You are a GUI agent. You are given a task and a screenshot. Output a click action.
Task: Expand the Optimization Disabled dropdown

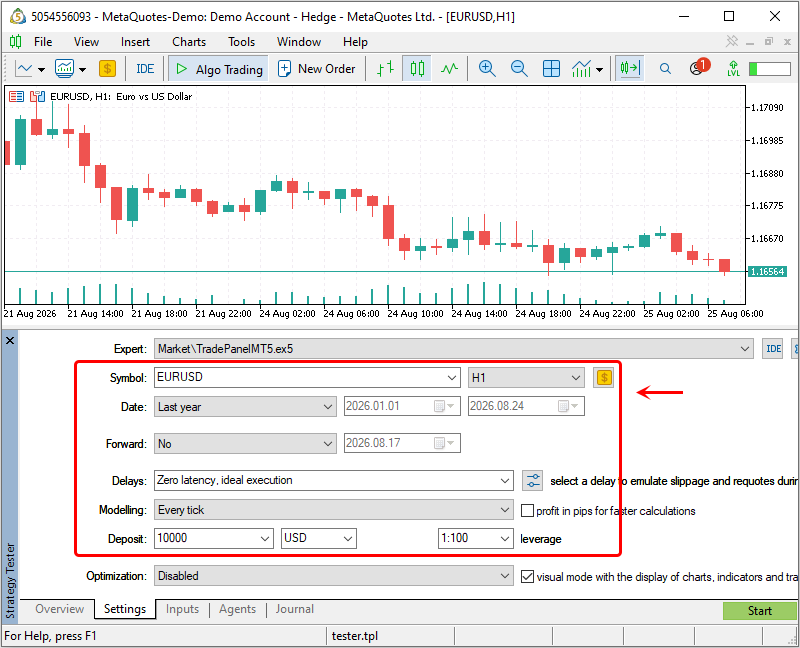click(x=505, y=576)
